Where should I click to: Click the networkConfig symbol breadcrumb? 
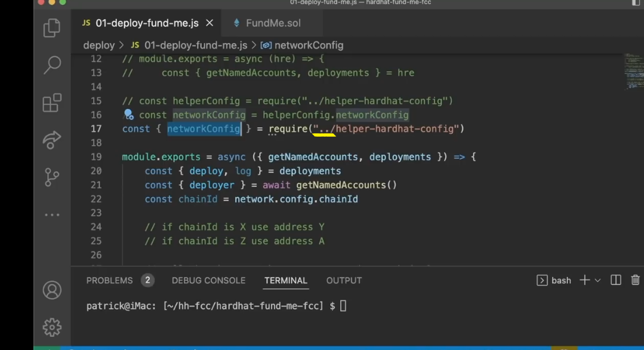302,45
